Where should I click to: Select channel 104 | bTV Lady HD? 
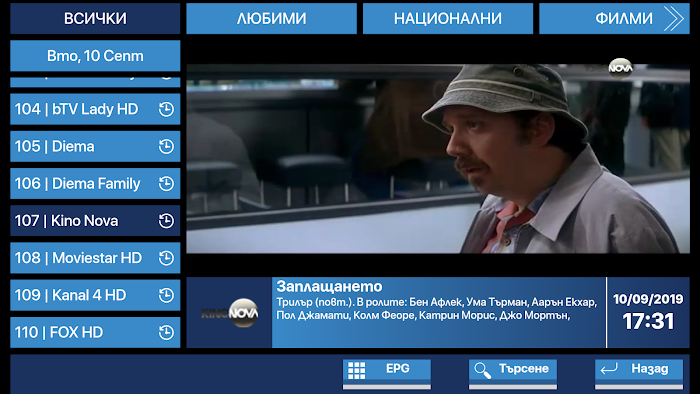click(95, 109)
